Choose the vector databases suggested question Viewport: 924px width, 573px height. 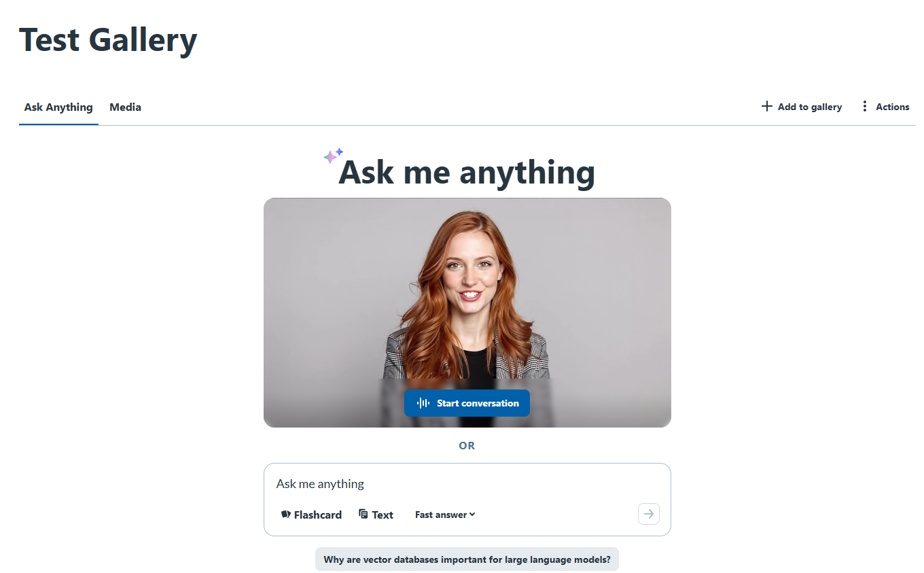point(467,559)
